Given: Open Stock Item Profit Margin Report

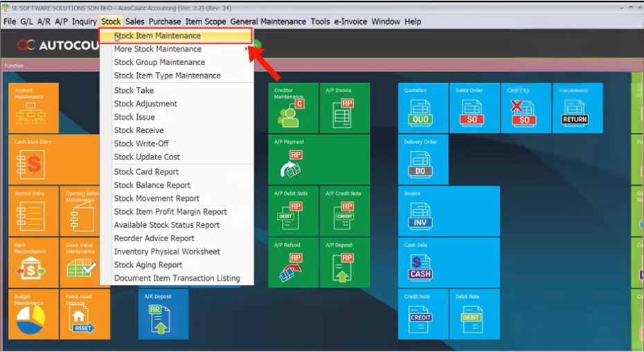Looking at the screenshot, I should coord(177,212).
